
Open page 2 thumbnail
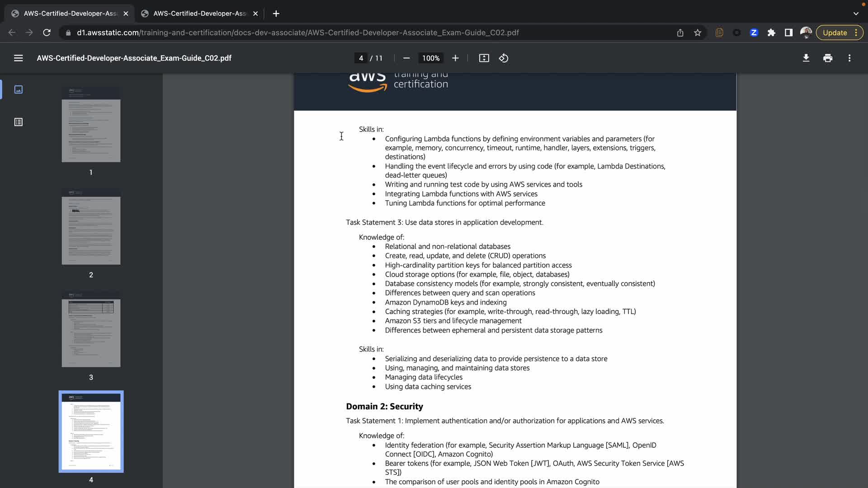91,227
